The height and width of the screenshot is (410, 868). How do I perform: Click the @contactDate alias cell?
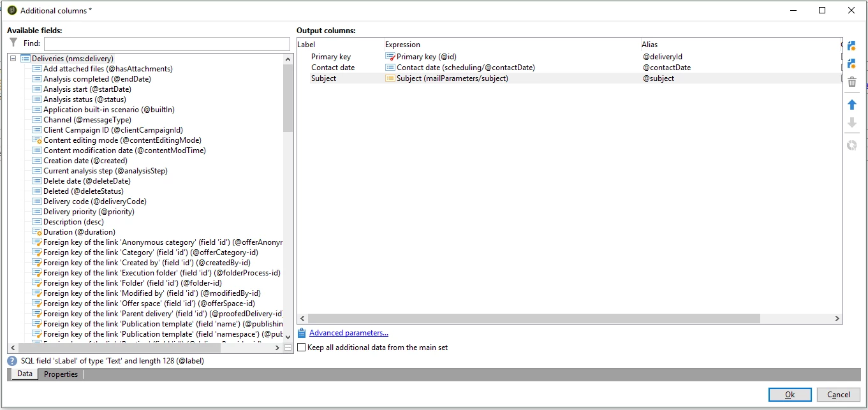(x=666, y=68)
